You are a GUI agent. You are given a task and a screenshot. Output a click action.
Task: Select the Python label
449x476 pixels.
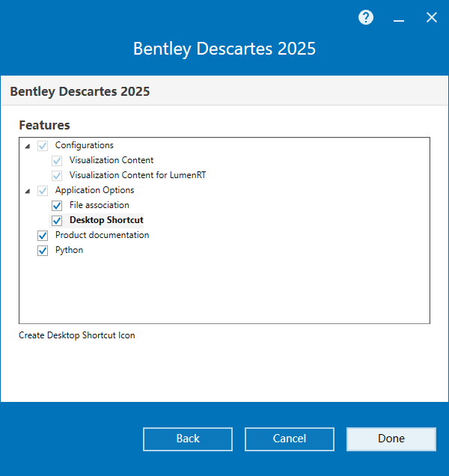69,250
